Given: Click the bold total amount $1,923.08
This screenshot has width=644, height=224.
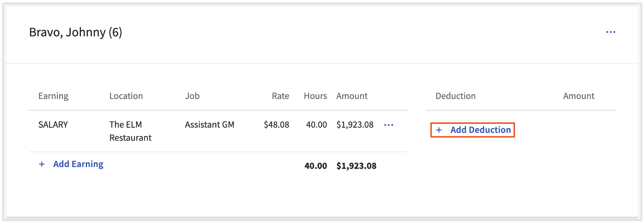Looking at the screenshot, I should 356,166.
